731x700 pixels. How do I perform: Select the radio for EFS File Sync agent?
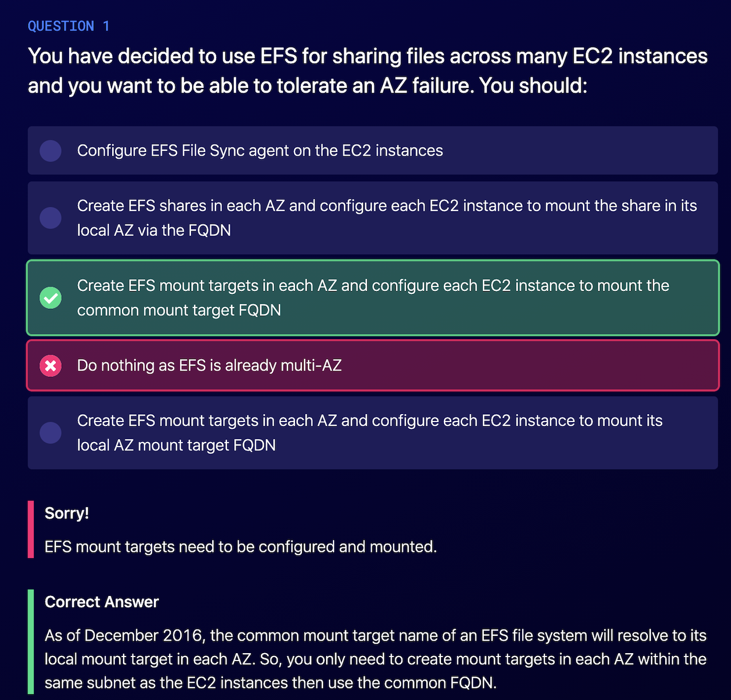click(x=50, y=151)
